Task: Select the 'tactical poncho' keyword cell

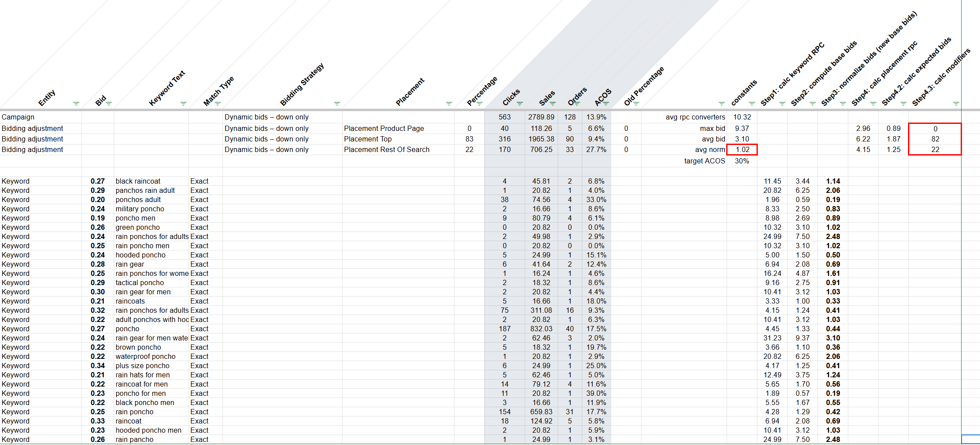Action: (x=151, y=282)
